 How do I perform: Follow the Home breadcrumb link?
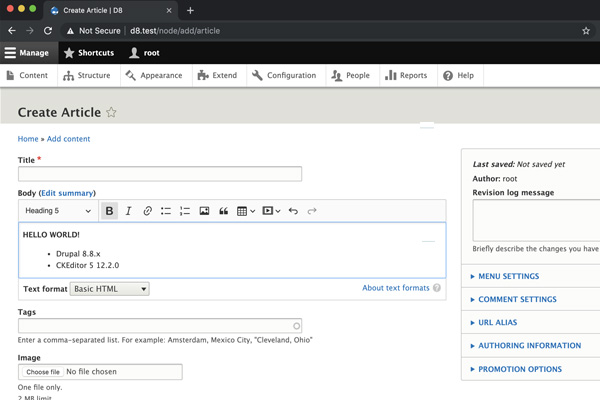click(28, 139)
